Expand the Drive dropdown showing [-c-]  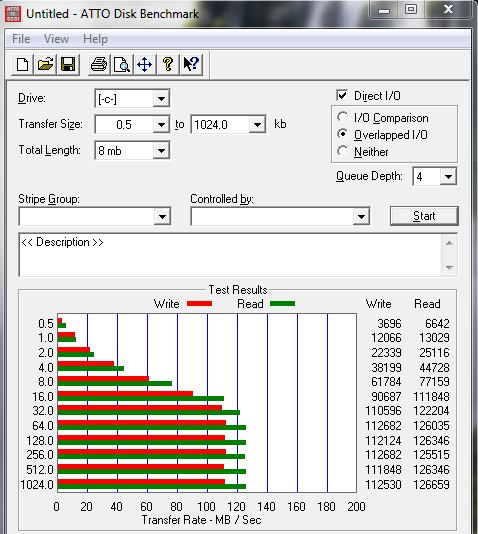(132, 99)
